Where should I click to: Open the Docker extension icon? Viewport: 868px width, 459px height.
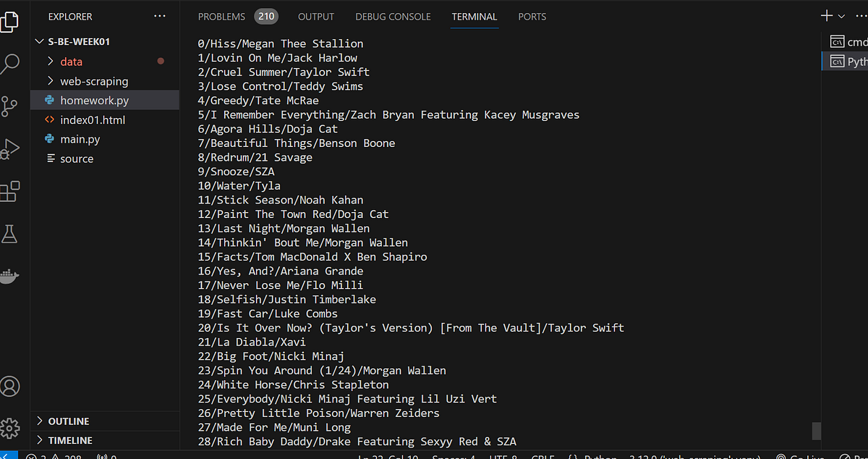point(10,275)
